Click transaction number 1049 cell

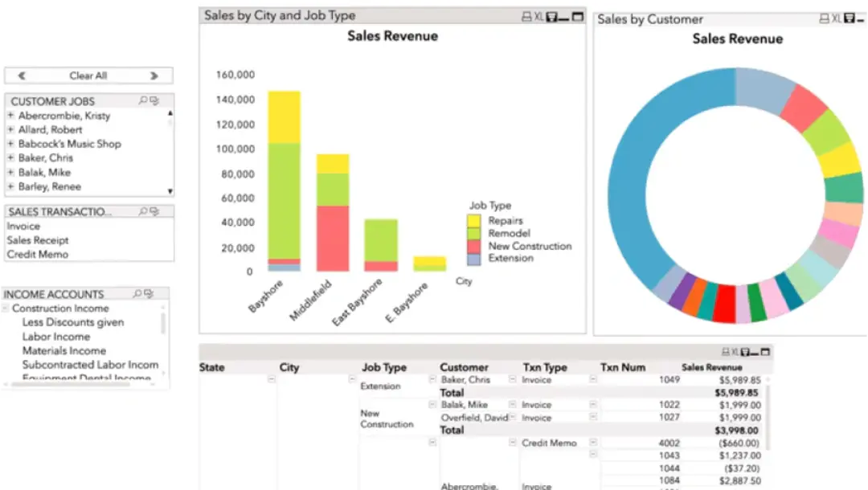click(x=669, y=379)
